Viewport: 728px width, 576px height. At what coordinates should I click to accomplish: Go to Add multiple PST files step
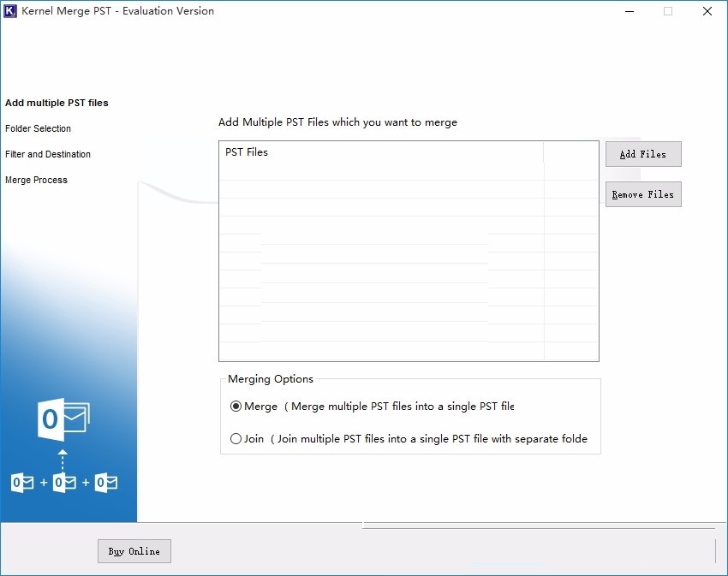pyautogui.click(x=57, y=103)
